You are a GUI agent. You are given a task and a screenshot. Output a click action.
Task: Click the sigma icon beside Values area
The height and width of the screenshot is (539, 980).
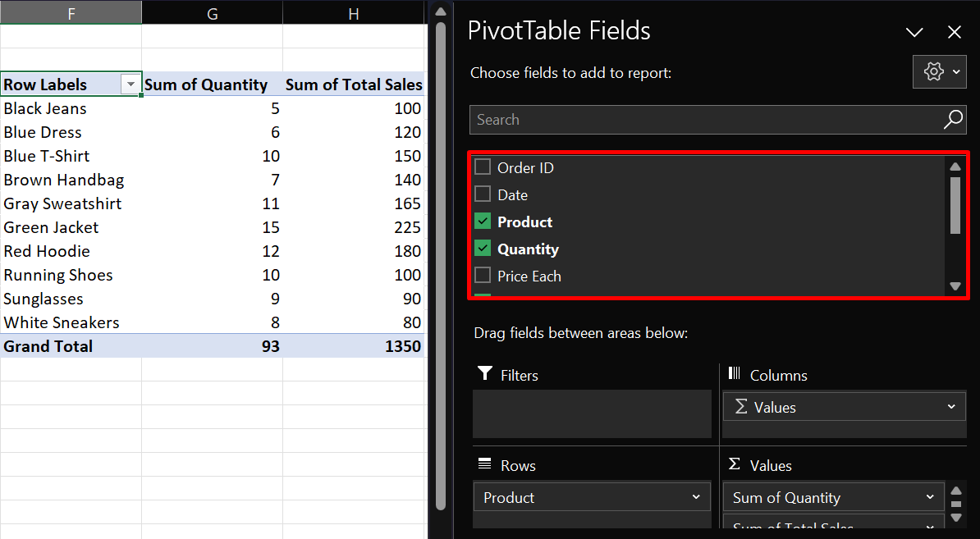coord(733,465)
